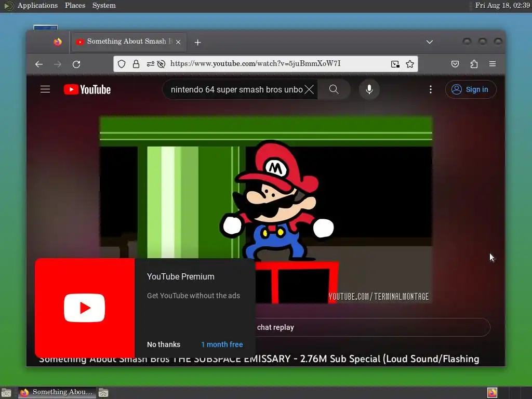Click the autoplay blocked icon in address bar
Screen dimensions: 532x399
(x=161, y=64)
